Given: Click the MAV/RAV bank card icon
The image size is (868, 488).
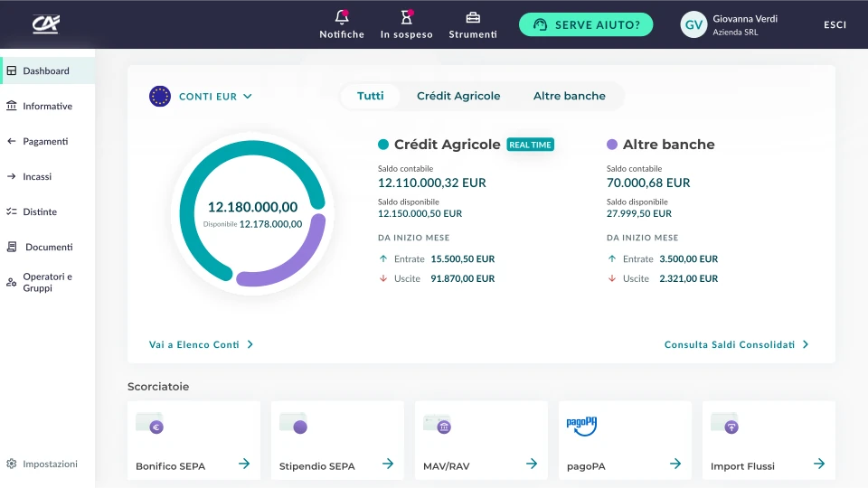Looking at the screenshot, I should click(x=438, y=425).
